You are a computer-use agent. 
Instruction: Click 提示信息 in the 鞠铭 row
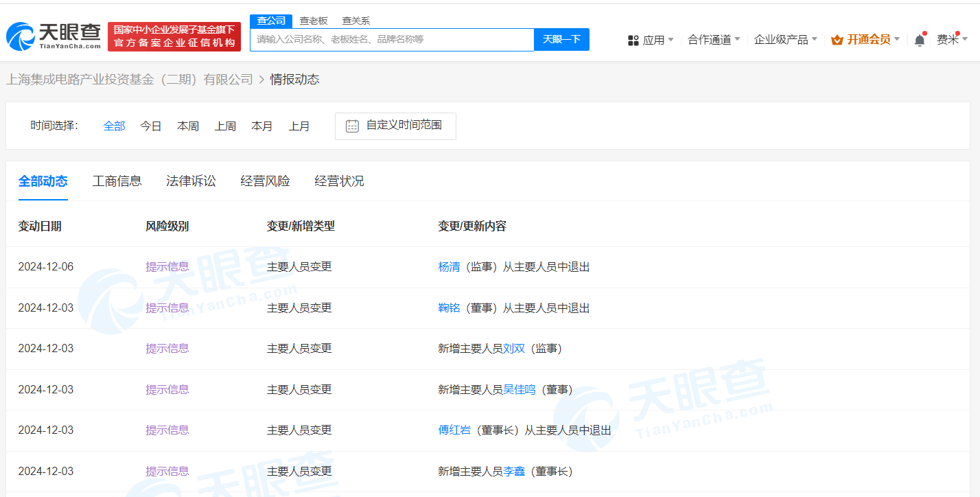(167, 308)
